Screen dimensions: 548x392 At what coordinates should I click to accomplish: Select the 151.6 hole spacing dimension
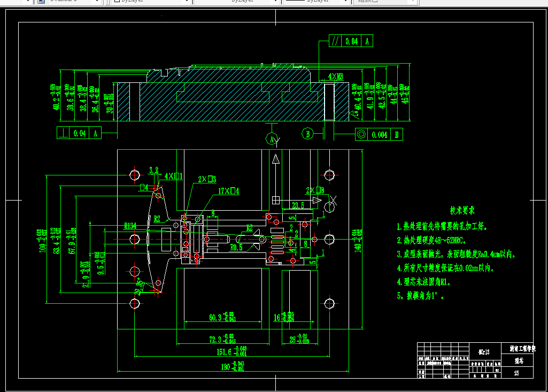(231, 351)
